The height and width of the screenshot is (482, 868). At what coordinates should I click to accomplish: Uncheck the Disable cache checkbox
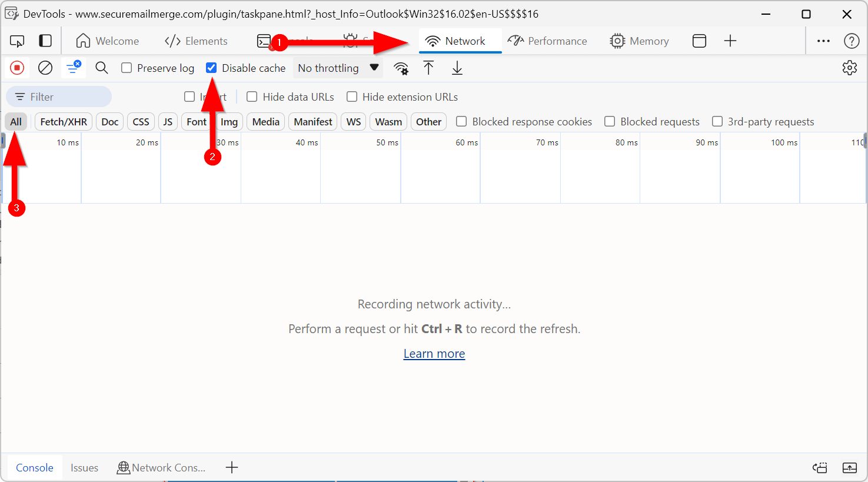point(211,68)
